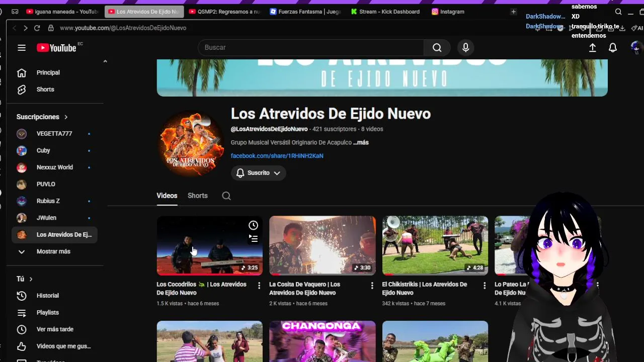
Task: Go to Principal home in sidebar
Action: point(54,72)
